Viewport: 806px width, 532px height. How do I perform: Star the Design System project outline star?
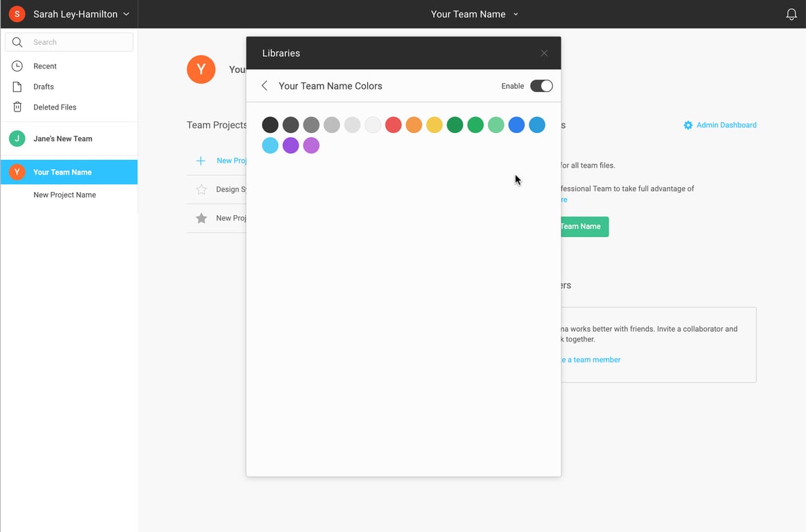pyautogui.click(x=201, y=189)
